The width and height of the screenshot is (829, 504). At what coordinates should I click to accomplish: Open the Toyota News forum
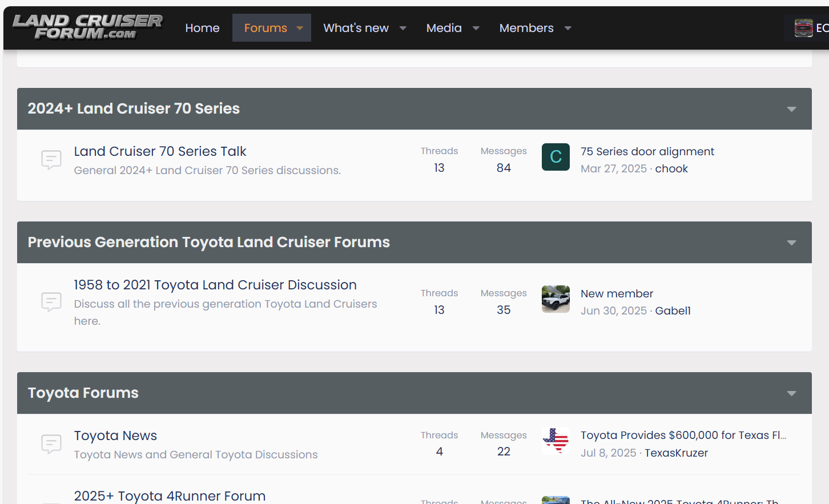tap(115, 436)
